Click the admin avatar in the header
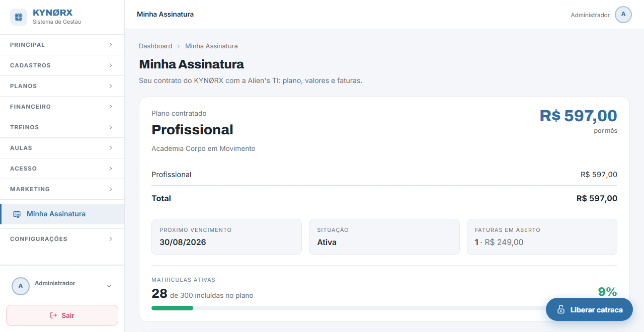The width and height of the screenshot is (644, 332). click(623, 15)
